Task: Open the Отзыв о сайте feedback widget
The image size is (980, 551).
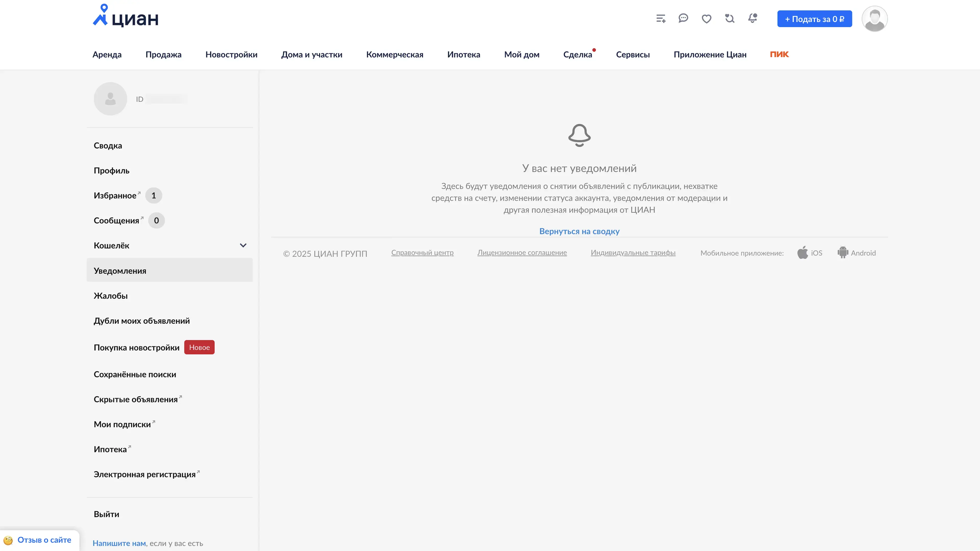Action: tap(44, 540)
